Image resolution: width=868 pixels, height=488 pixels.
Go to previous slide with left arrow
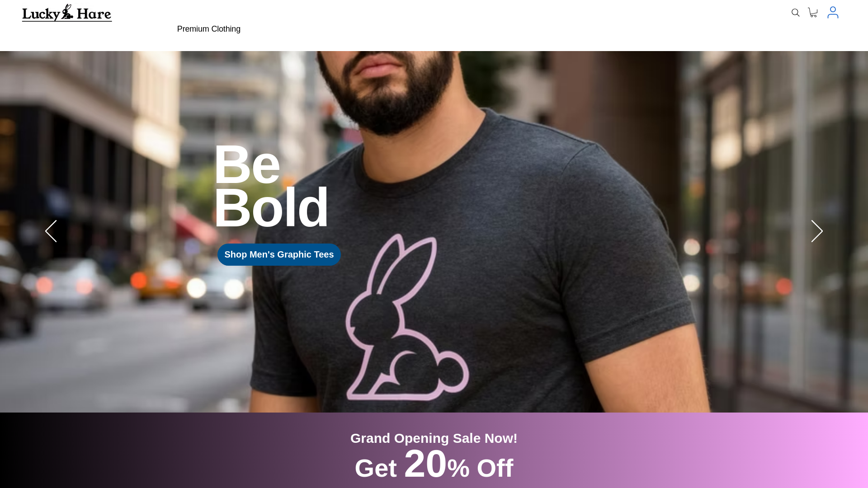pos(51,231)
